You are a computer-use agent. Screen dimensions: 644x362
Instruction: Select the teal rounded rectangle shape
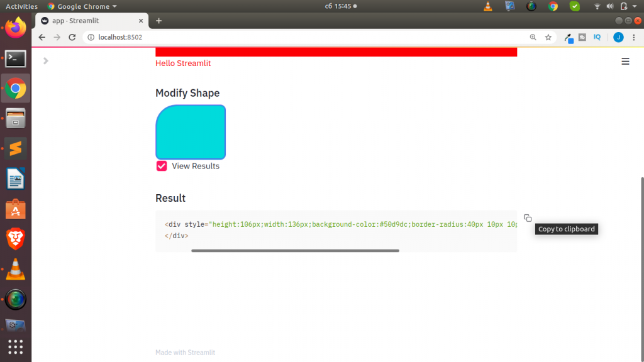coord(191,132)
